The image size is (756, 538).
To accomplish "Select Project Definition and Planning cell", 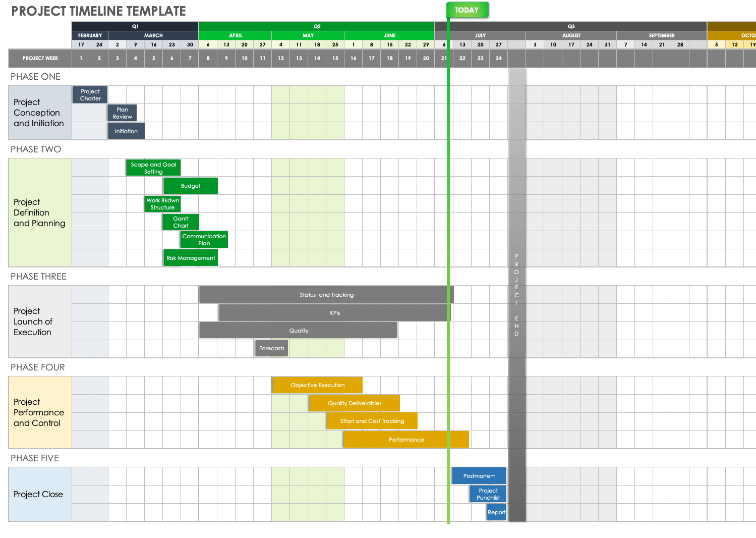I will [40, 212].
